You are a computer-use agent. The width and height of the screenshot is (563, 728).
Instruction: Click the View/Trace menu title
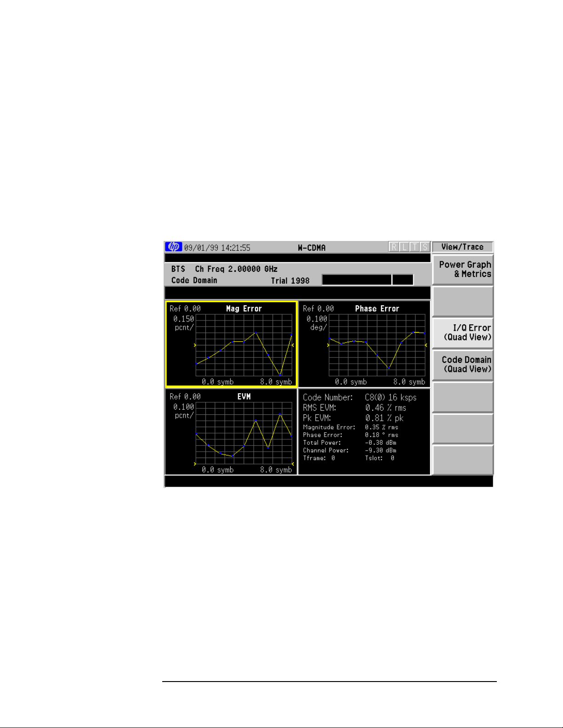click(x=462, y=247)
